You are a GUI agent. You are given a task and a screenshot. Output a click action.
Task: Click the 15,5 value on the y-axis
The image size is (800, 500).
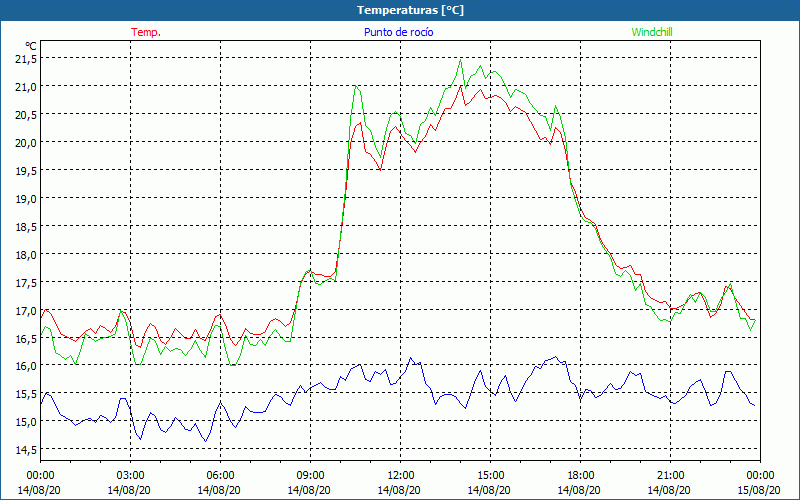[26, 394]
